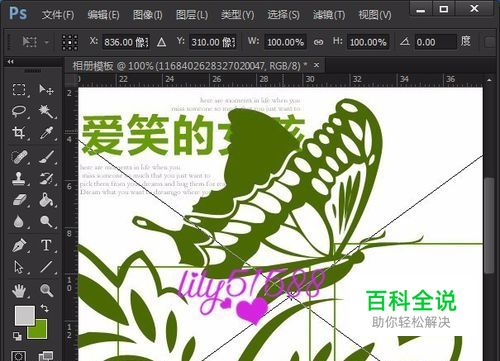Select the Horizontal Type tool
Screen dimensions: 500x361
click(46, 246)
